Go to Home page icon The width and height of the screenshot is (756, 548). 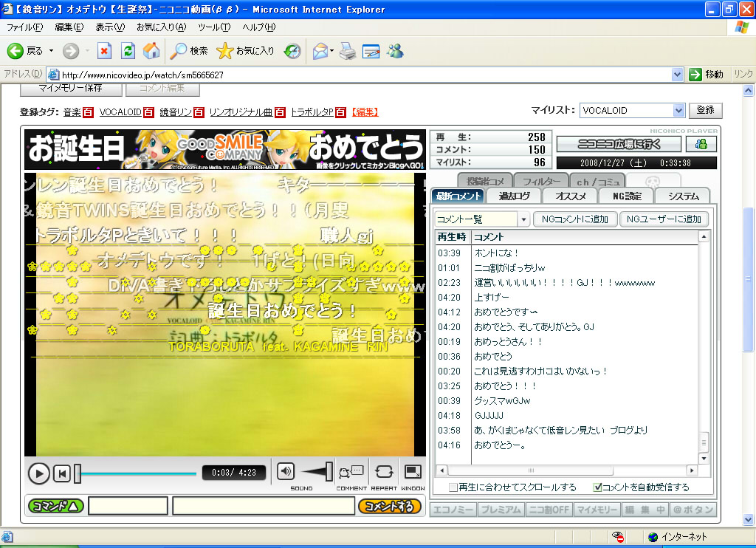(x=151, y=51)
